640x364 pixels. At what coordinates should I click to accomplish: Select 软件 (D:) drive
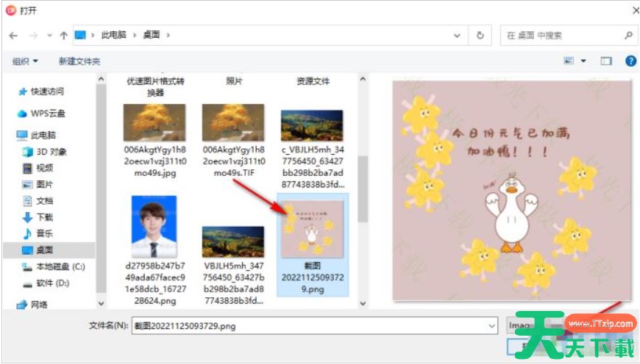click(x=52, y=283)
